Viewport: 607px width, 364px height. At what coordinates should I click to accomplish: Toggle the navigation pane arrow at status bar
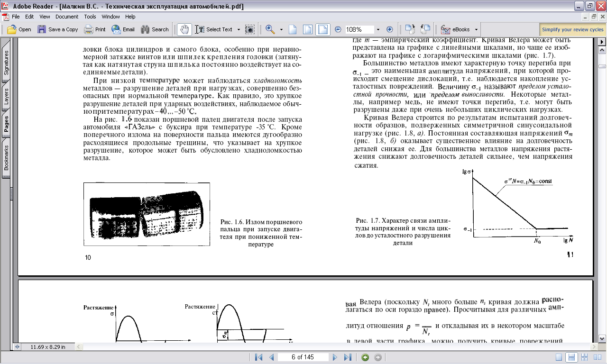pyautogui.click(x=18, y=347)
